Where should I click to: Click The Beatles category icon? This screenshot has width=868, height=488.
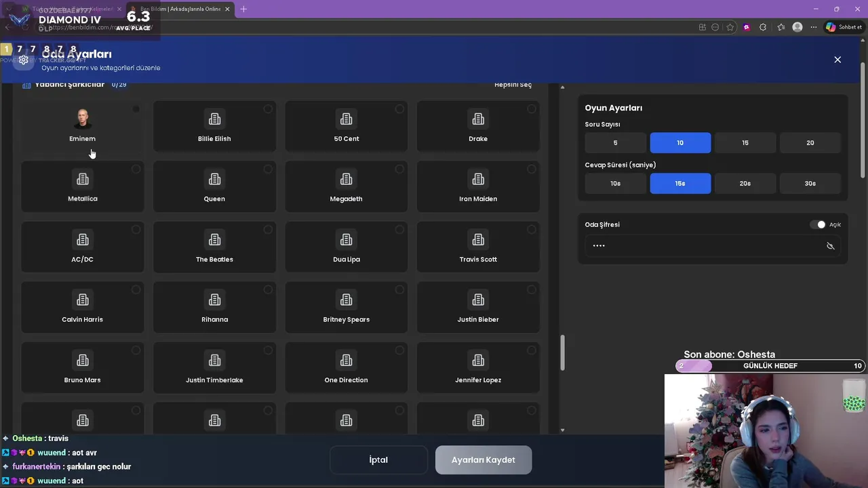pos(214,240)
